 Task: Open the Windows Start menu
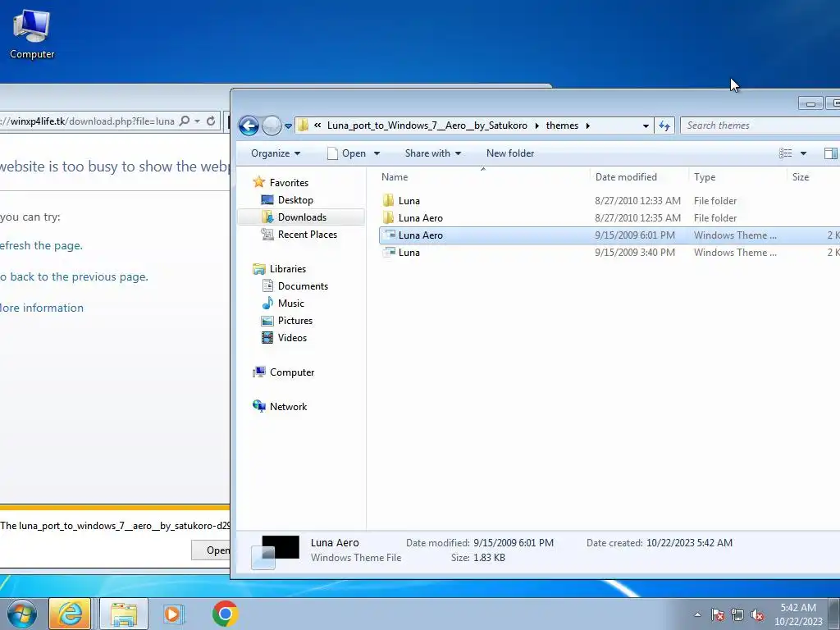[22, 614]
